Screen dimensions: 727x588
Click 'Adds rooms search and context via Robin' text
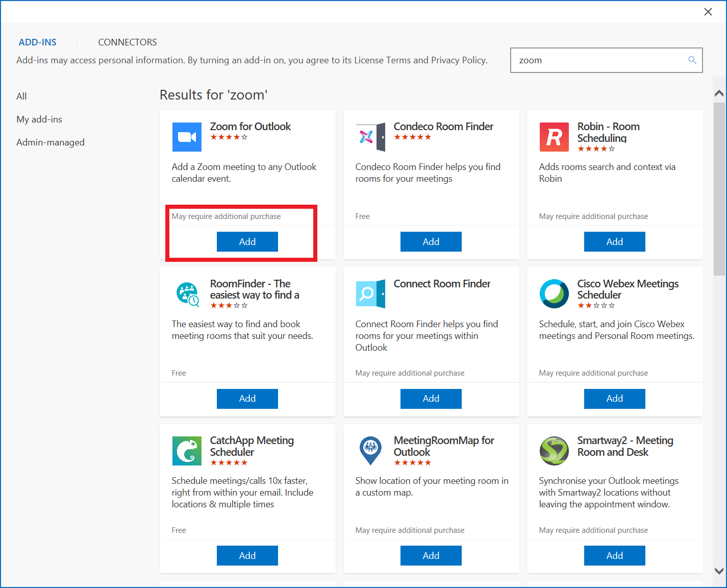(607, 173)
